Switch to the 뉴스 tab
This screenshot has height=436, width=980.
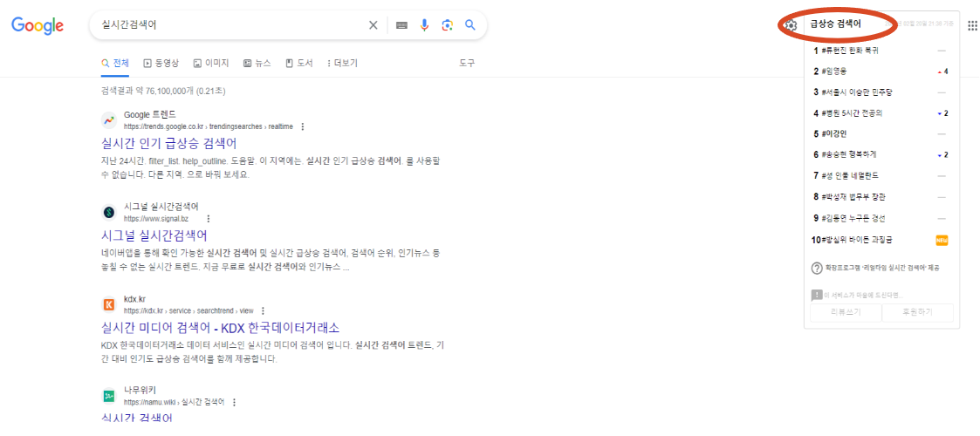pyautogui.click(x=257, y=63)
